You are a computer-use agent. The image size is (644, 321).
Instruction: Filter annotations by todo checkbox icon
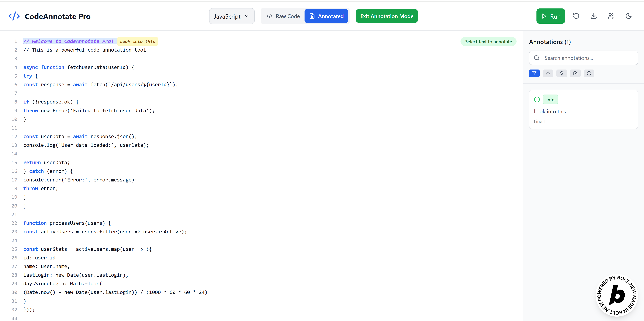click(x=575, y=73)
